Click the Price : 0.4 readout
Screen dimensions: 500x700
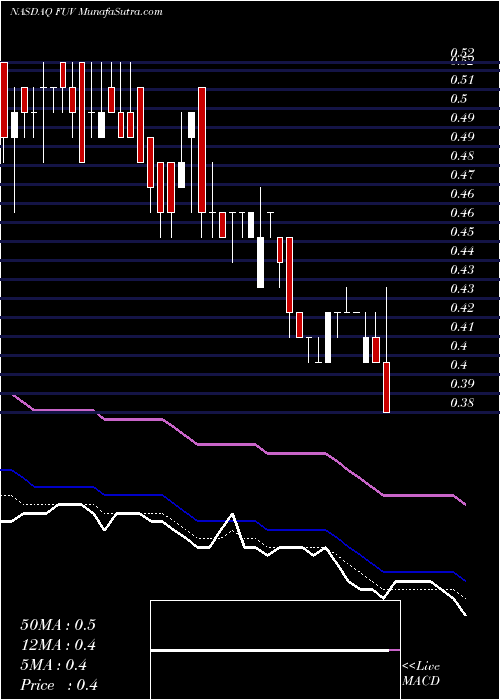pos(59,685)
